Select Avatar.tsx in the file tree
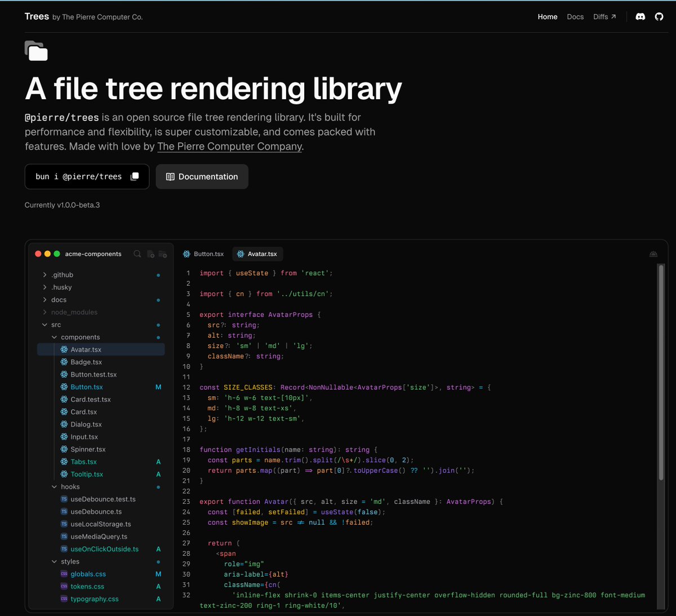Image resolution: width=676 pixels, height=616 pixels. [101, 349]
